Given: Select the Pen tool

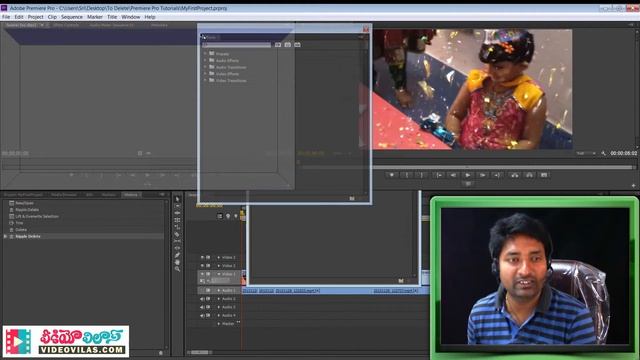Looking at the screenshot, I should pyautogui.click(x=177, y=255).
